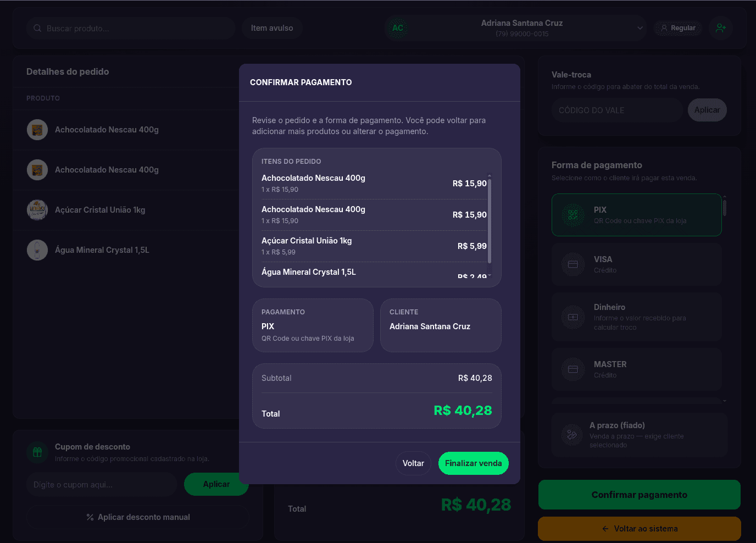The width and height of the screenshot is (756, 543).
Task: Click the Dinheiro cash icon
Action: tap(573, 317)
